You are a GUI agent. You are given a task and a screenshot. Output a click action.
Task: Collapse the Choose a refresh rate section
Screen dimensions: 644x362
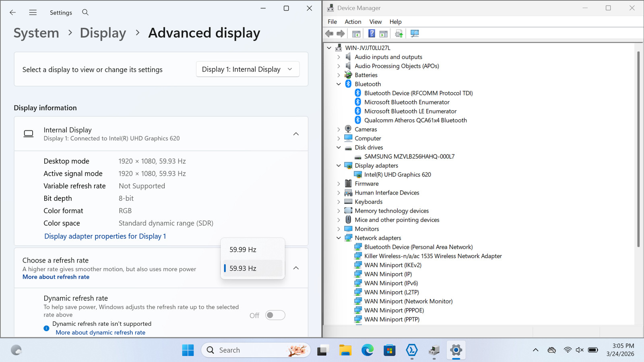pyautogui.click(x=296, y=268)
